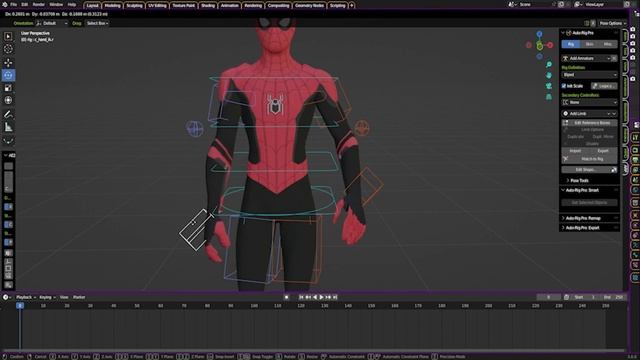Click the timeline editor type icon
The height and width of the screenshot is (360, 640).
coord(6,297)
